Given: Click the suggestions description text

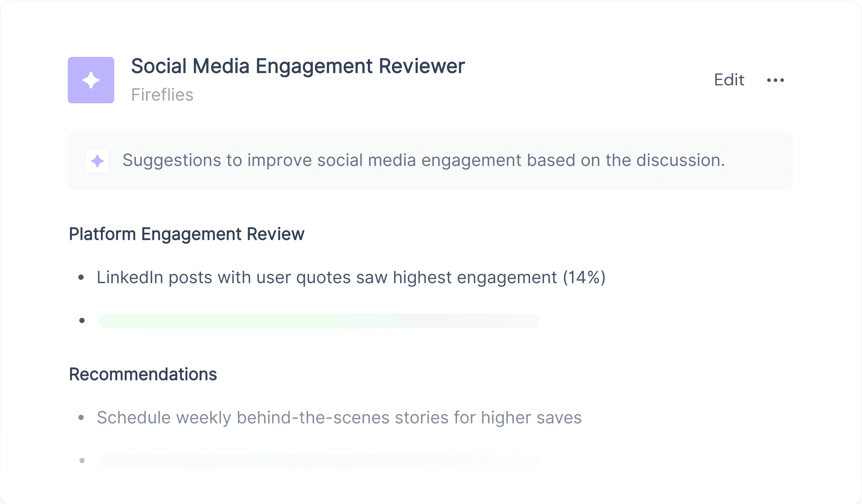Looking at the screenshot, I should tap(424, 160).
